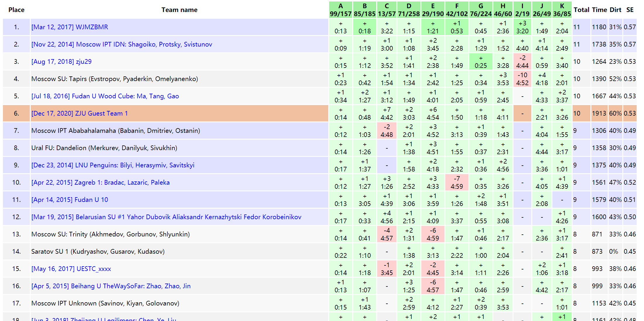Click Tapirs' red -10 problem I cell

[522, 79]
